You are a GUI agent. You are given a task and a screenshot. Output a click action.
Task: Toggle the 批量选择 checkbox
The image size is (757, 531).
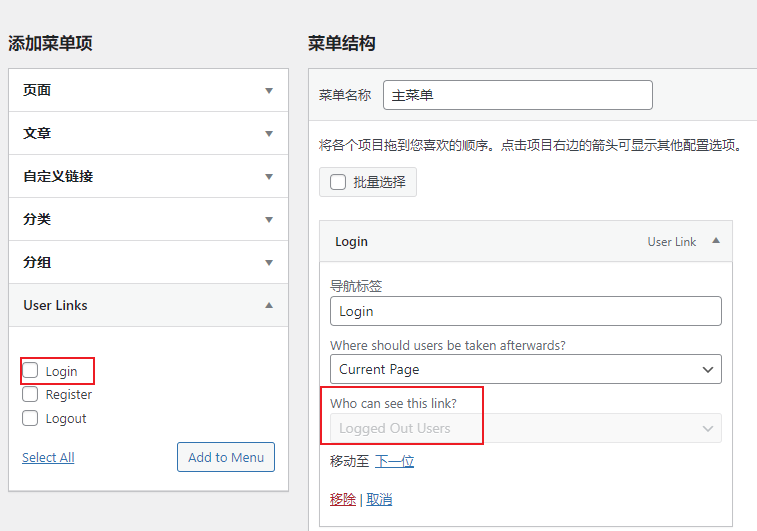tap(338, 182)
